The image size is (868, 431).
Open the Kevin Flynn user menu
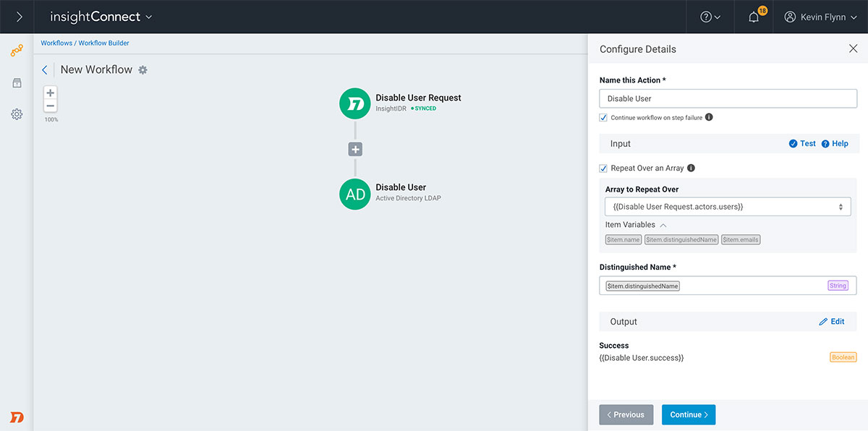tap(821, 17)
